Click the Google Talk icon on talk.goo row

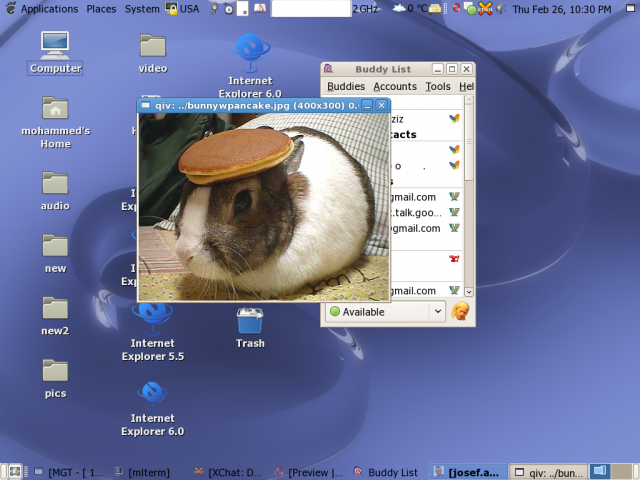(454, 212)
